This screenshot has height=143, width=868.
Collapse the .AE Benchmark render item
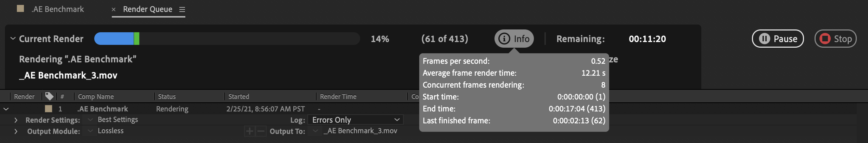click(x=6, y=109)
